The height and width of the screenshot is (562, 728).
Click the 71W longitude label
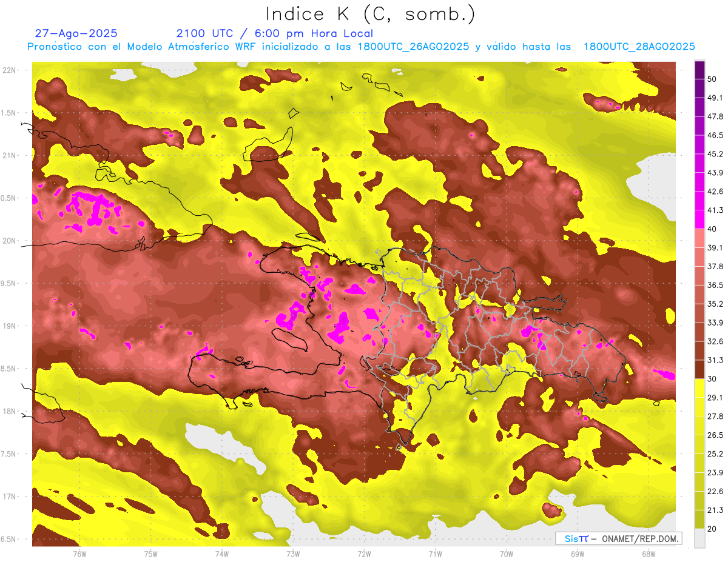[435, 554]
